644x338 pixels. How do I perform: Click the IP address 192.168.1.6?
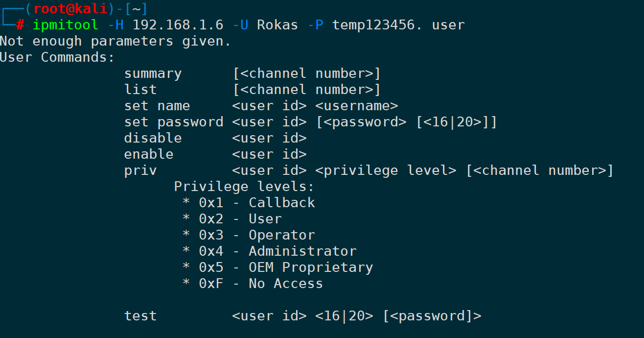[x=178, y=25]
